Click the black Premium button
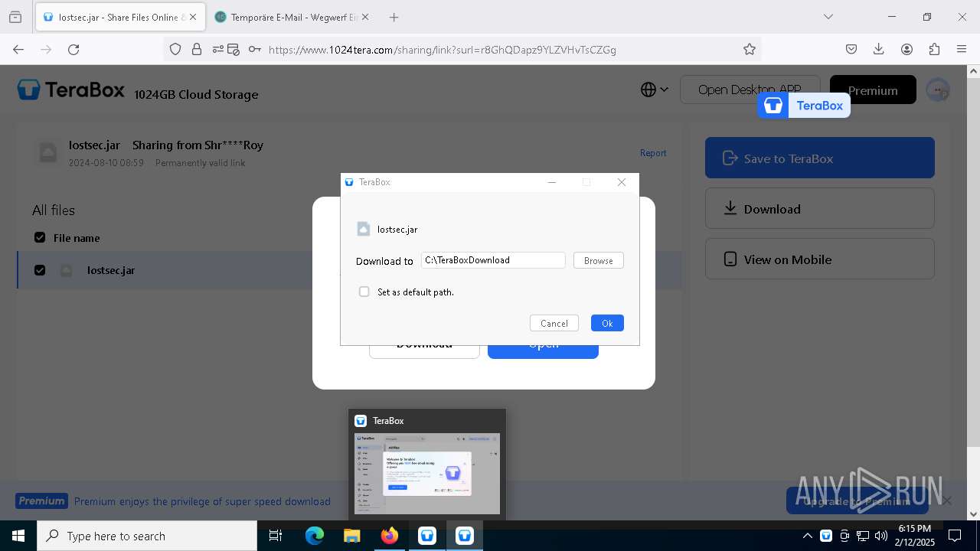Screen dimensions: 980x551 [873, 90]
